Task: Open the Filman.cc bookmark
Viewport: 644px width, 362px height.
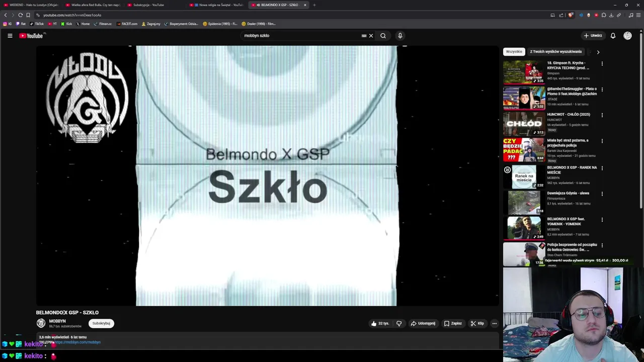Action: click(103, 24)
